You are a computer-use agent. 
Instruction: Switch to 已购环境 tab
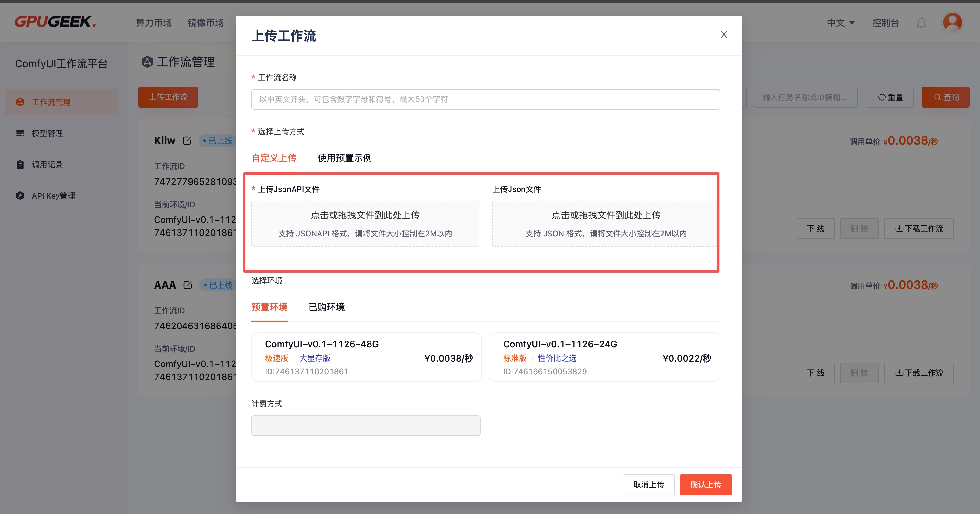tap(326, 307)
